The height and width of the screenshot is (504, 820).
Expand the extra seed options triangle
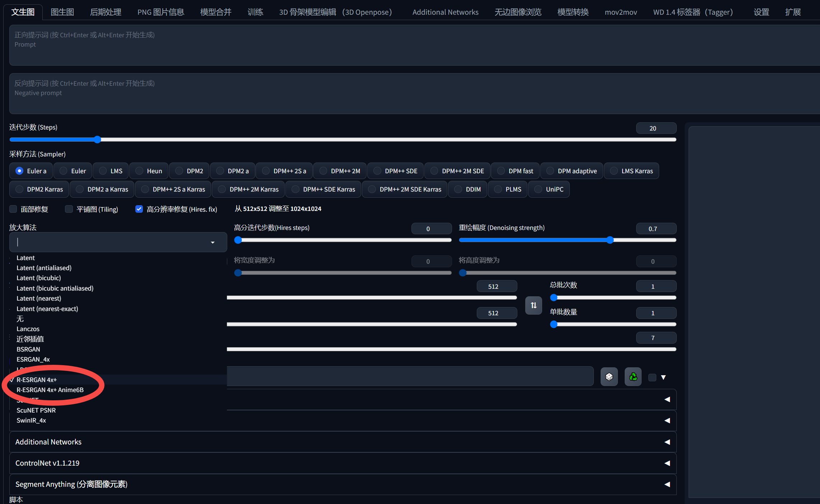(663, 377)
